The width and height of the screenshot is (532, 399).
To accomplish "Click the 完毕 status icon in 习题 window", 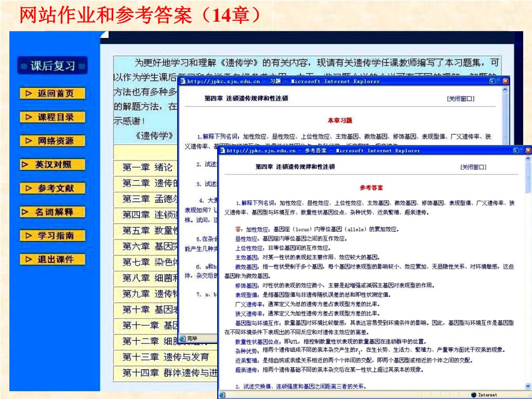I will (x=182, y=338).
